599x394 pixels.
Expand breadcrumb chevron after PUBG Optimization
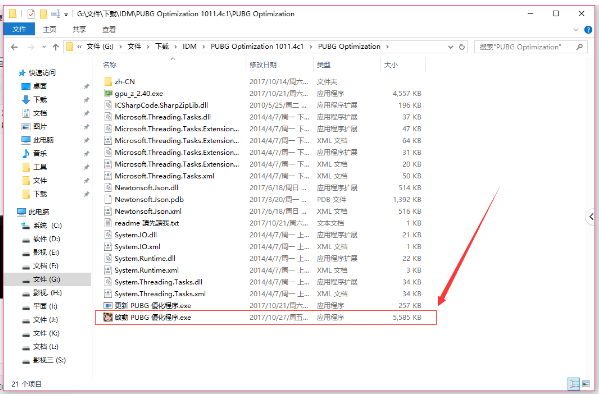coord(387,47)
